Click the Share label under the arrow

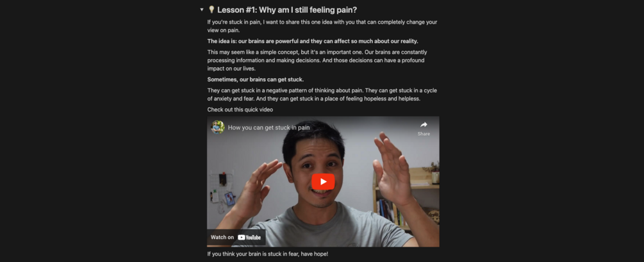click(424, 134)
